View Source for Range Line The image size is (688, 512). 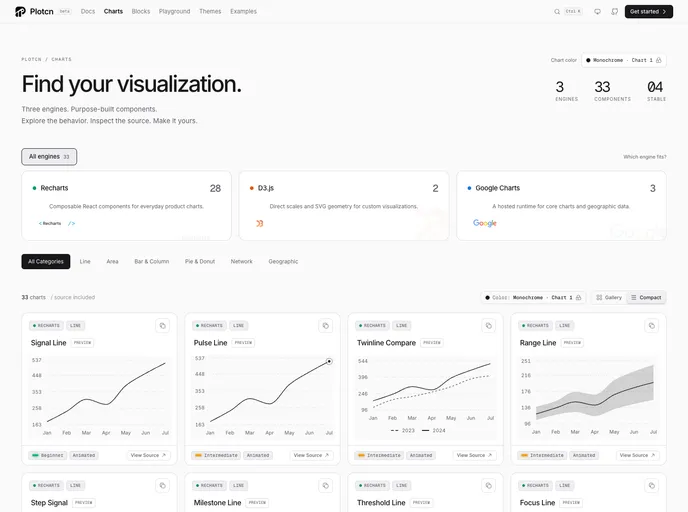637,455
